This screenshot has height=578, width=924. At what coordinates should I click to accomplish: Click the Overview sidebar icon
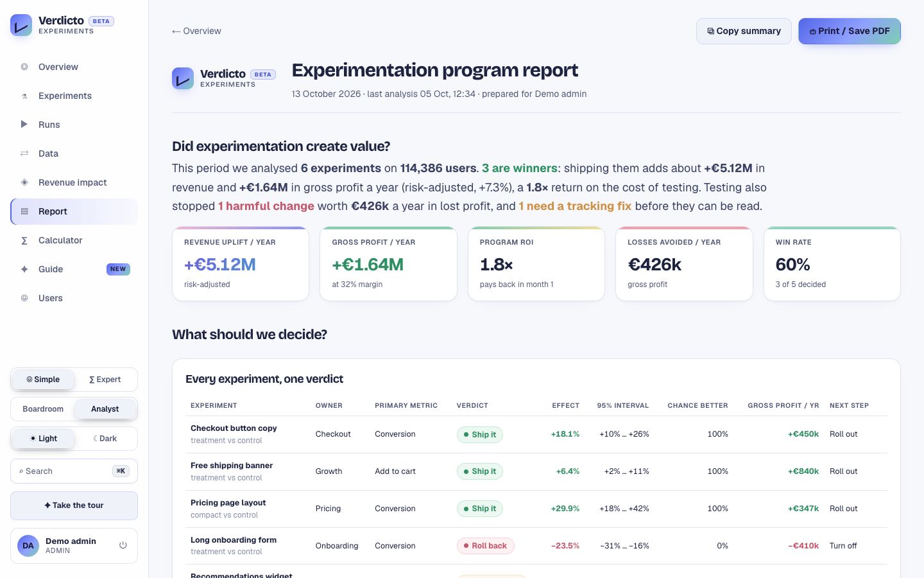[x=24, y=67]
